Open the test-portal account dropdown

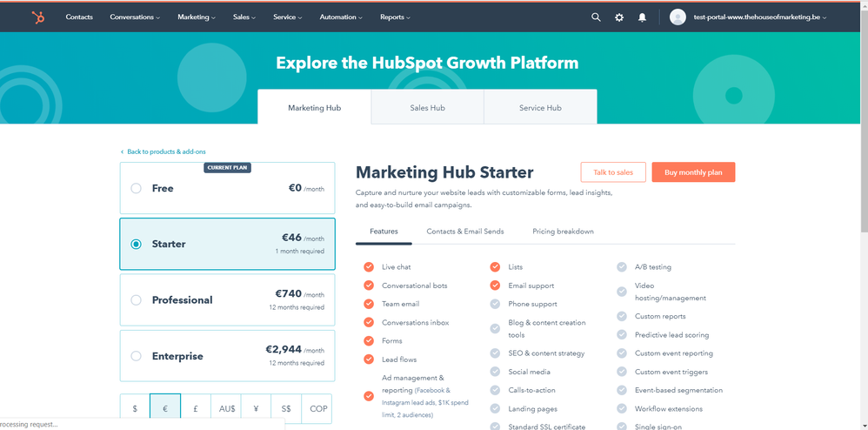[760, 17]
